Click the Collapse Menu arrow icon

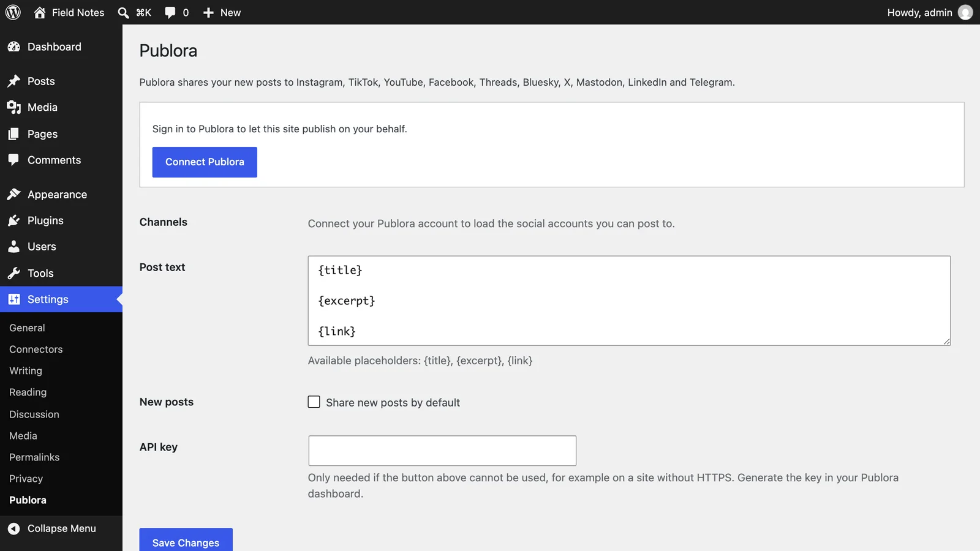[14, 528]
